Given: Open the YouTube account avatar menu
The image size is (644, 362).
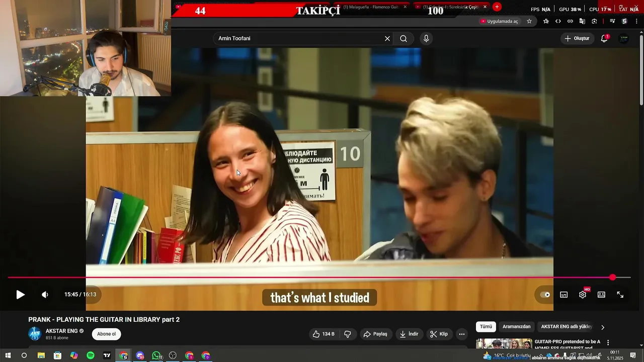Looking at the screenshot, I should click(624, 39).
